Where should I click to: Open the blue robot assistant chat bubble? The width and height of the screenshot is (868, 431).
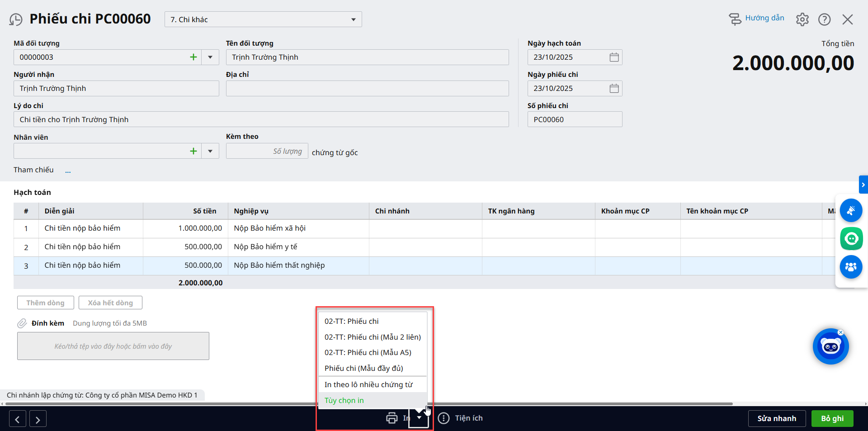tap(830, 347)
